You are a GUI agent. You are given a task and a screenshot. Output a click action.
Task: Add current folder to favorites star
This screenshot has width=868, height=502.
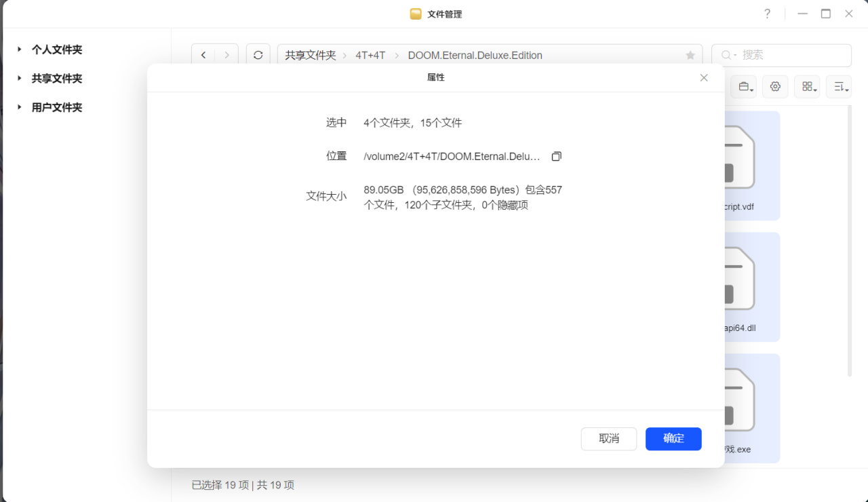point(690,56)
